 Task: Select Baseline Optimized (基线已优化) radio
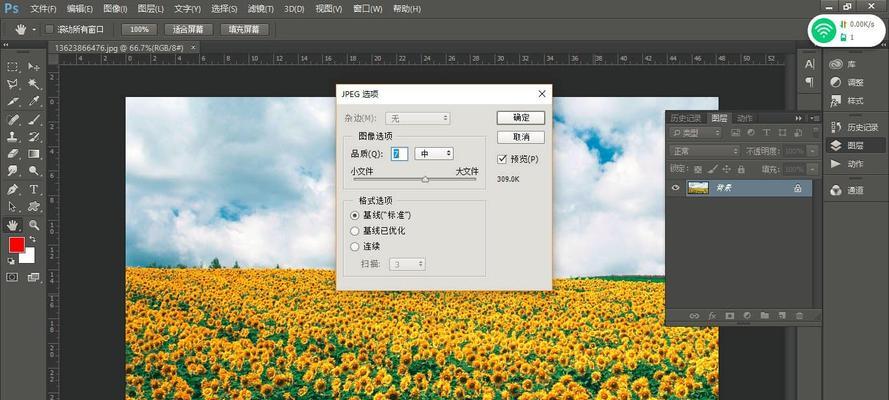point(355,231)
